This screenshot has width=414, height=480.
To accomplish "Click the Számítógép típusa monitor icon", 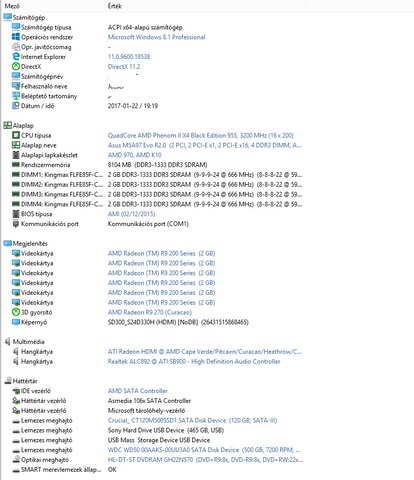I will coord(16,27).
